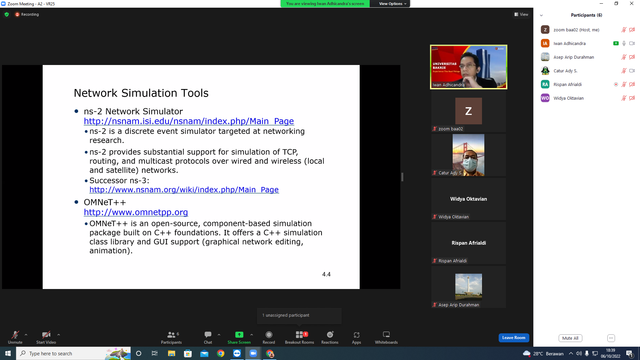Open Reactions menu
The height and width of the screenshot is (360, 640).
(x=330, y=337)
